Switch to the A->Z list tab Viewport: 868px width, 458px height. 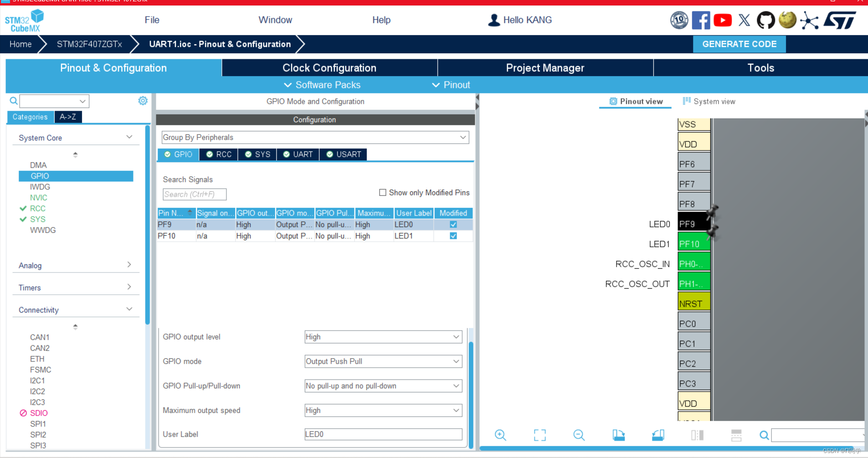point(68,117)
